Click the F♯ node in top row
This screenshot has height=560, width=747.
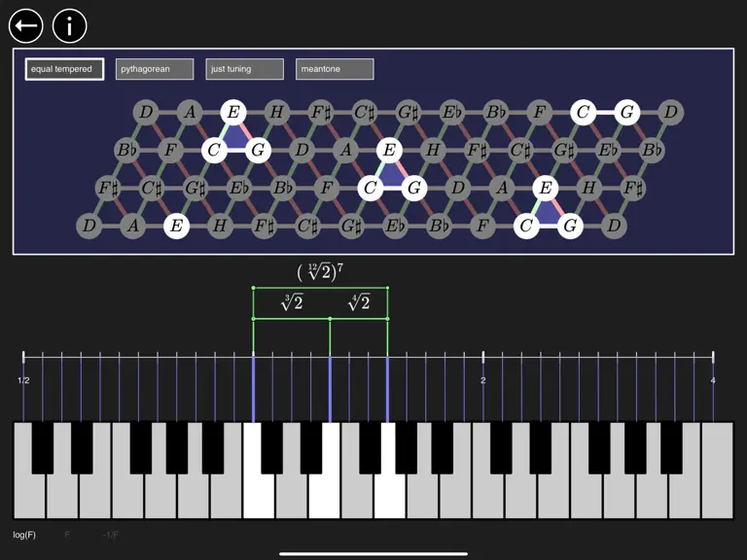tap(321, 113)
